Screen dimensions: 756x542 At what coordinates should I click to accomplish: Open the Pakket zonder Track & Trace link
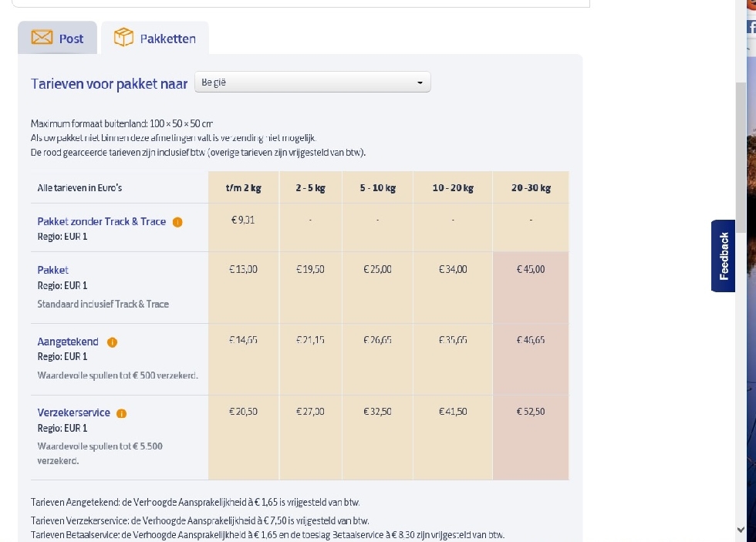click(x=102, y=221)
